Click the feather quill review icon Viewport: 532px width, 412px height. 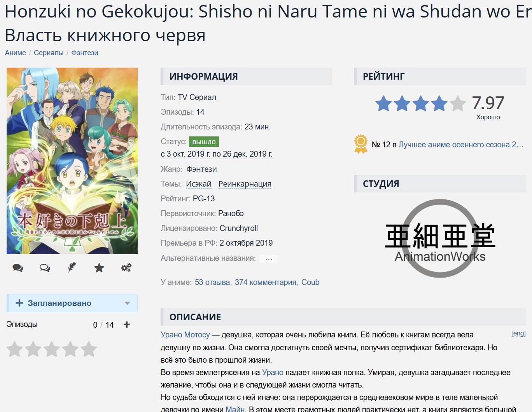[72, 268]
